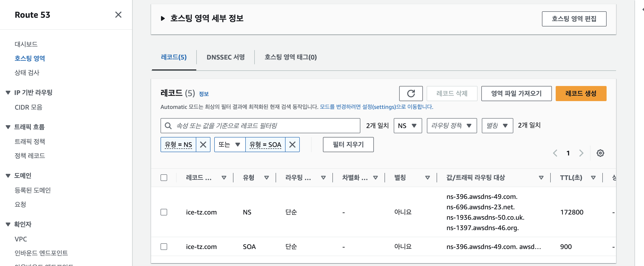Screen dimensions: 644x266
Task: Open the 호스팅 영역 태그(0) tab
Action: click(290, 57)
